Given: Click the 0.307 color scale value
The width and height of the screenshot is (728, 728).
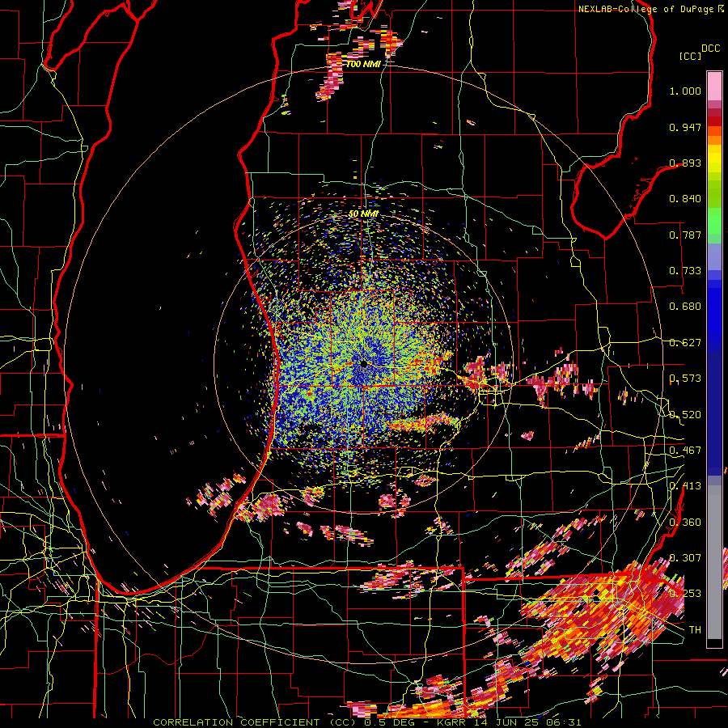Looking at the screenshot, I should point(685,557).
